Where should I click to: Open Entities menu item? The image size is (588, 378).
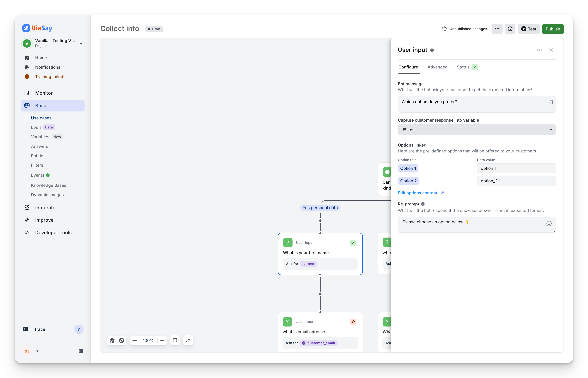pos(38,156)
